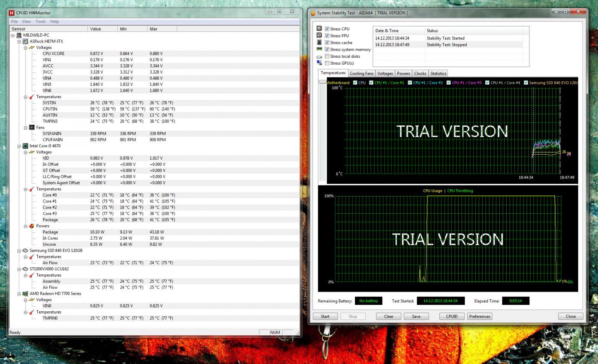Viewport: 598px width, 364px height.
Task: Click the cache chip icon beside Stress cache
Action: click(x=319, y=42)
